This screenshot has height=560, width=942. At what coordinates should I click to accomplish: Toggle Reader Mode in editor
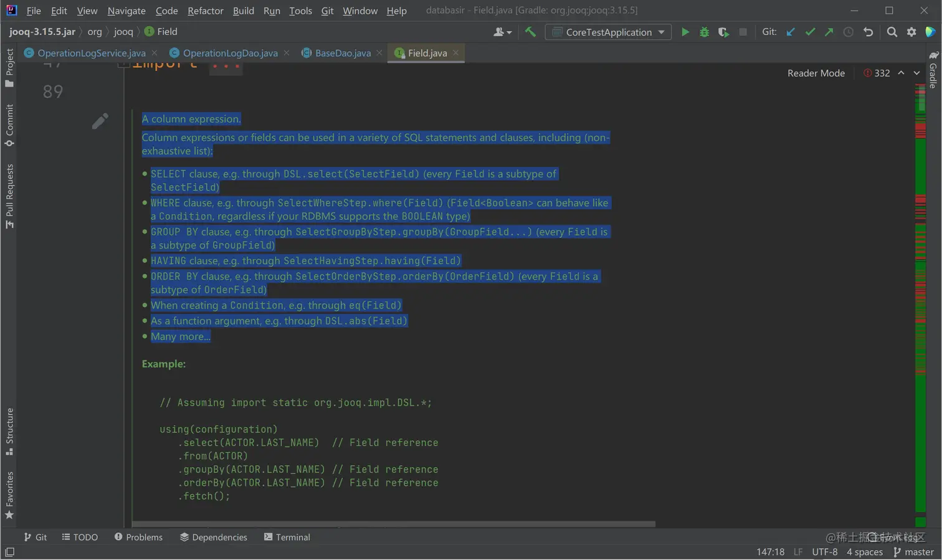point(816,73)
